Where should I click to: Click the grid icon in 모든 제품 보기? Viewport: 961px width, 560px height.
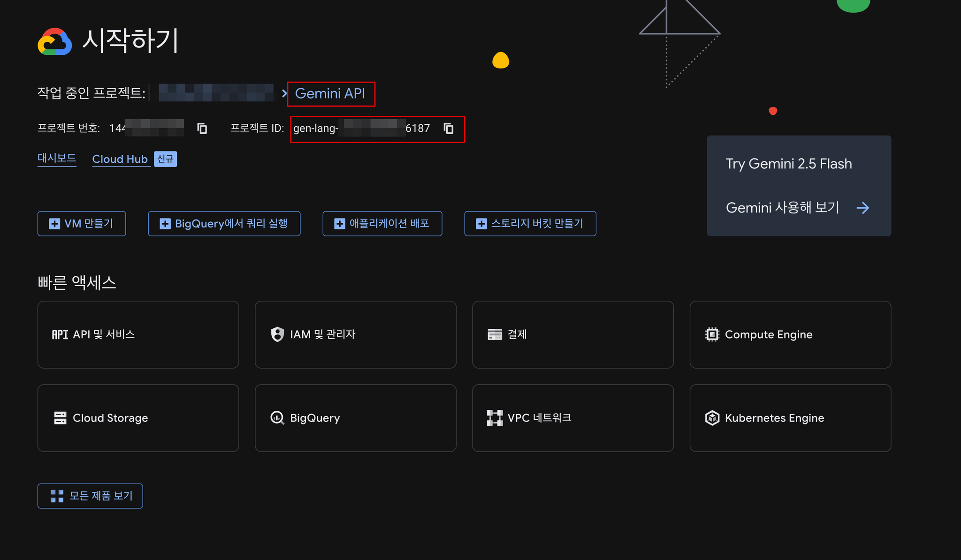point(57,496)
